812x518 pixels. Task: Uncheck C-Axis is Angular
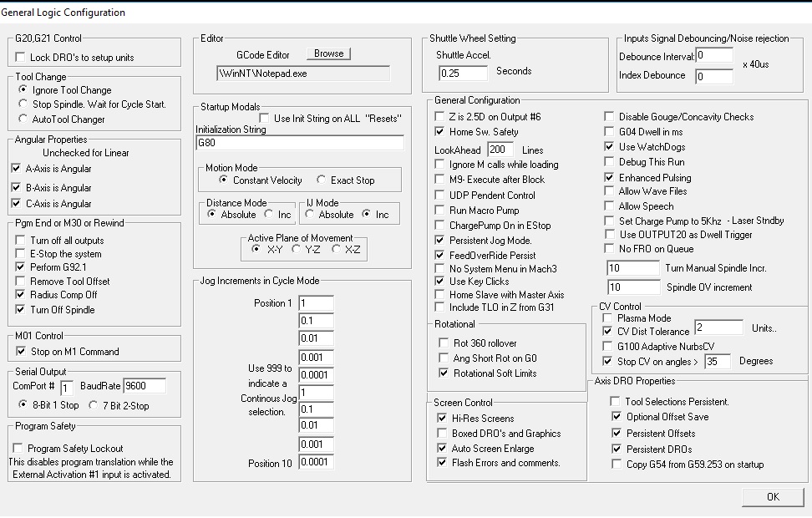[x=16, y=203]
